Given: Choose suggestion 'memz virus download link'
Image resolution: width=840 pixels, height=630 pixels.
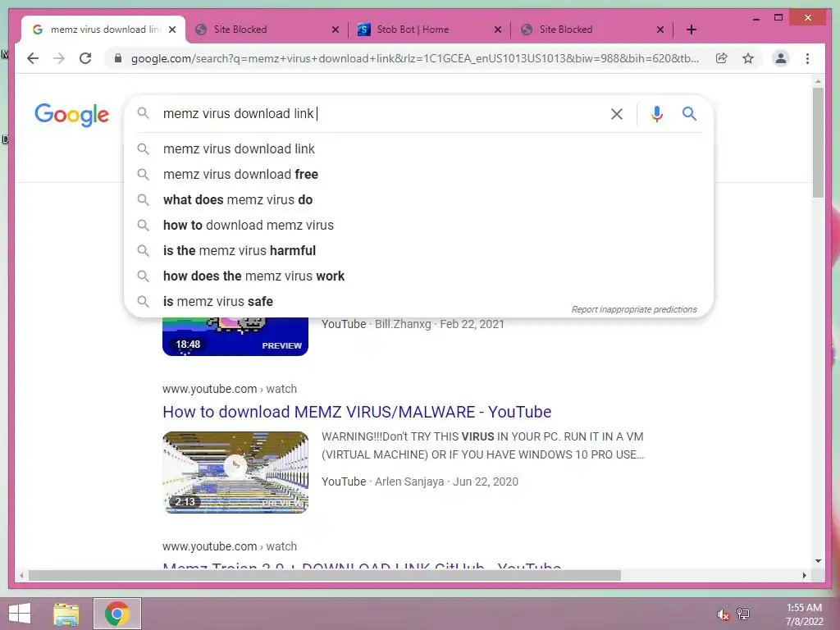Looking at the screenshot, I should tap(418, 149).
